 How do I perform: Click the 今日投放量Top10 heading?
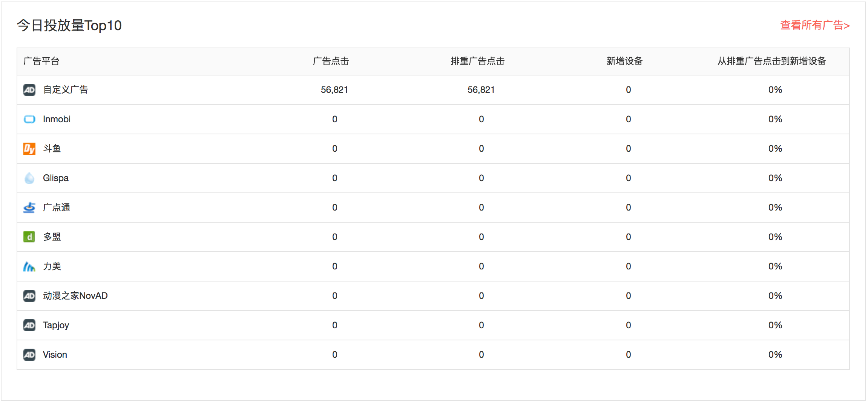(69, 26)
